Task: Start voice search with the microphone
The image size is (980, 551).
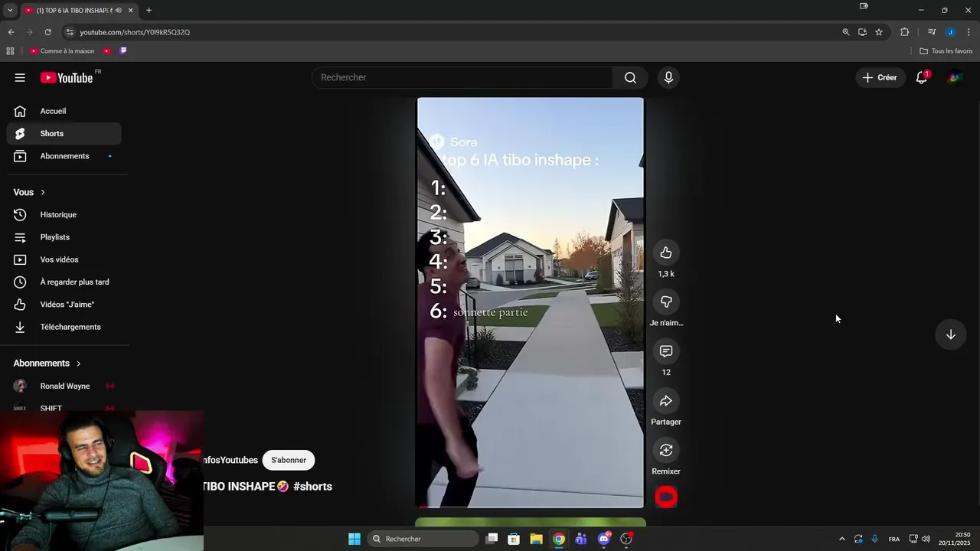Action: [x=668, y=77]
